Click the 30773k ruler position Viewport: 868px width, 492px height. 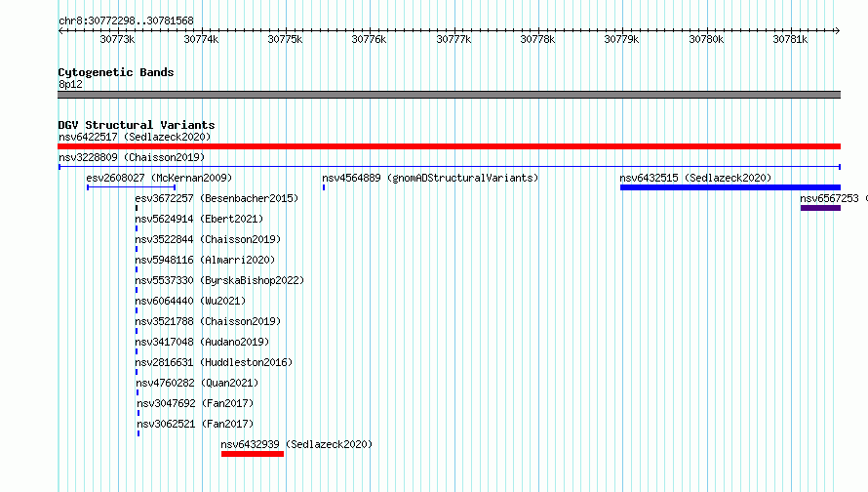117,39
